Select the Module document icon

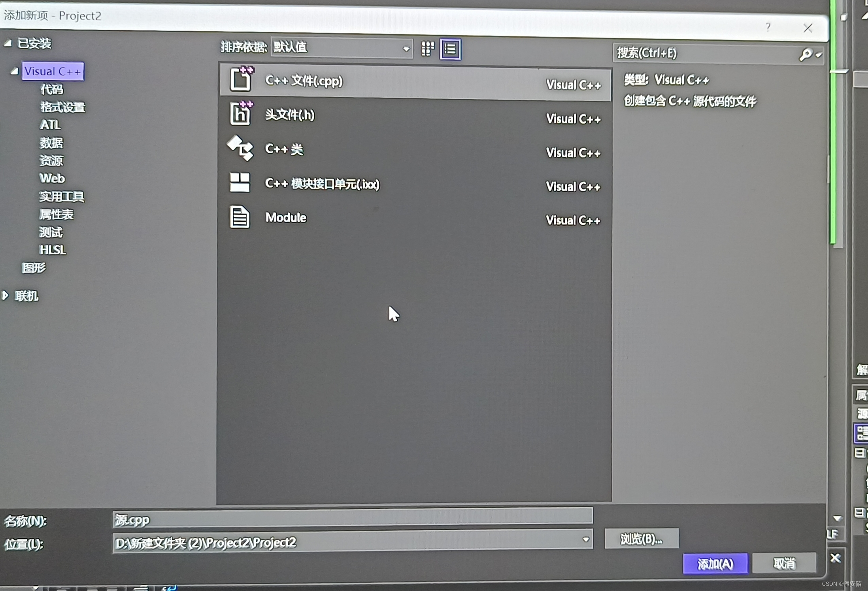coord(240,217)
